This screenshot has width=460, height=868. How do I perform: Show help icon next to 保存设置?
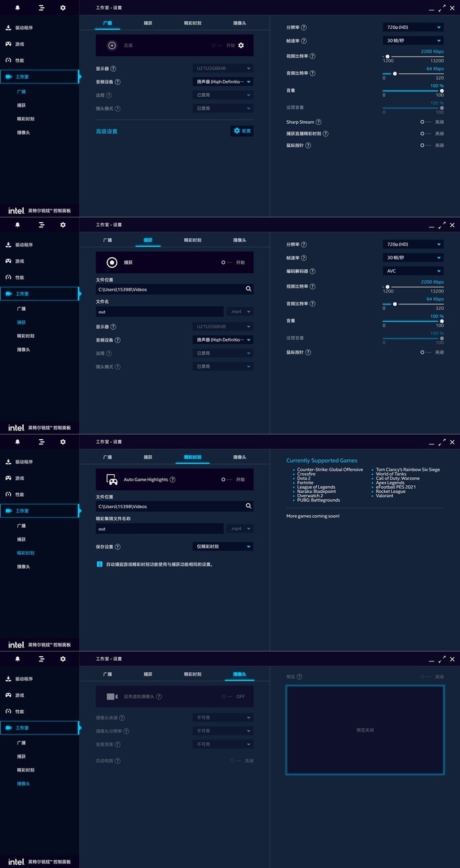pos(118,547)
